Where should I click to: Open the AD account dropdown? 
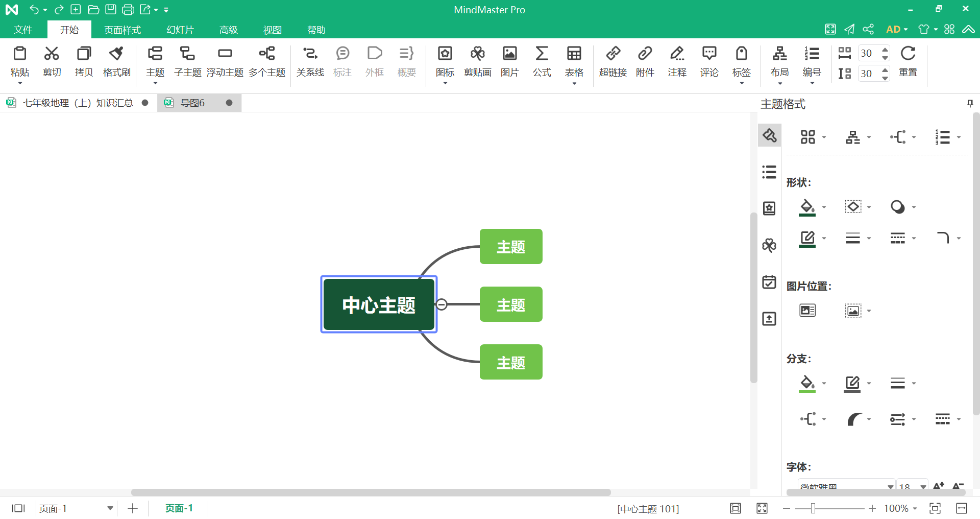click(x=897, y=29)
